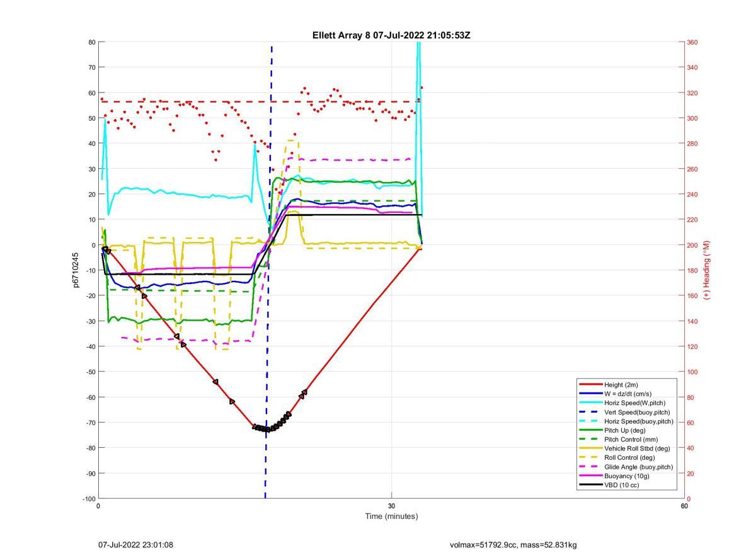Click the '60' tick label on the time axis

point(684,506)
